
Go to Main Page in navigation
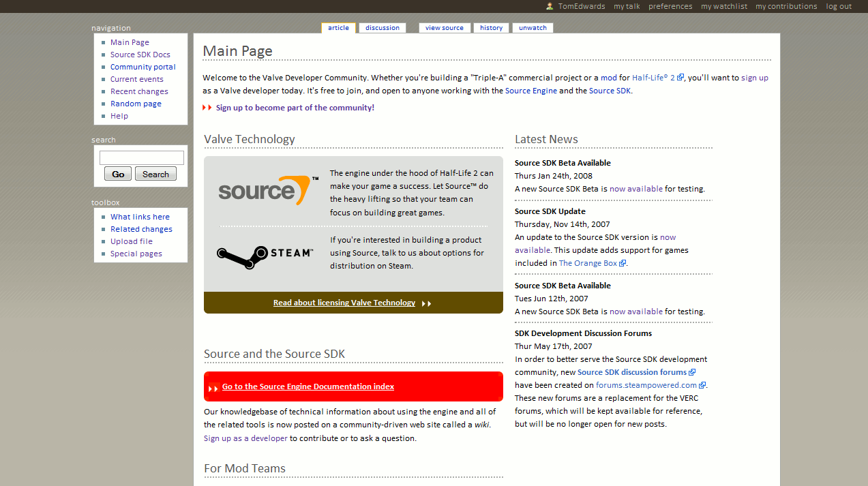pos(130,42)
